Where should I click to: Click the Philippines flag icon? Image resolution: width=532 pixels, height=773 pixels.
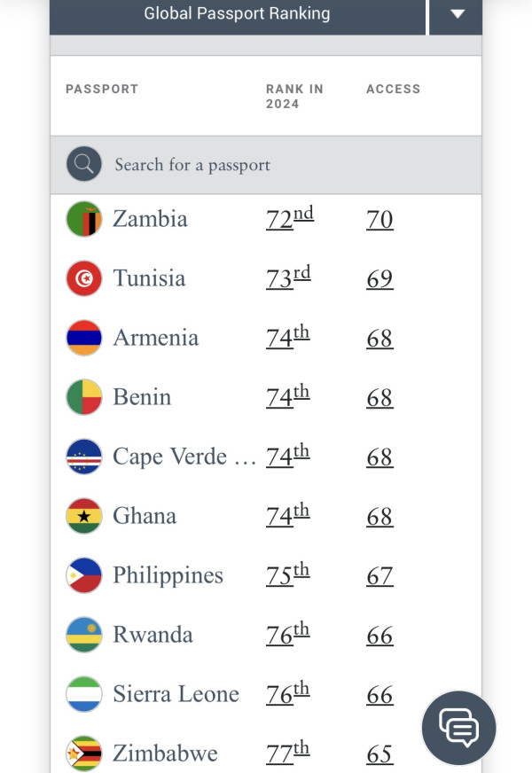(84, 575)
